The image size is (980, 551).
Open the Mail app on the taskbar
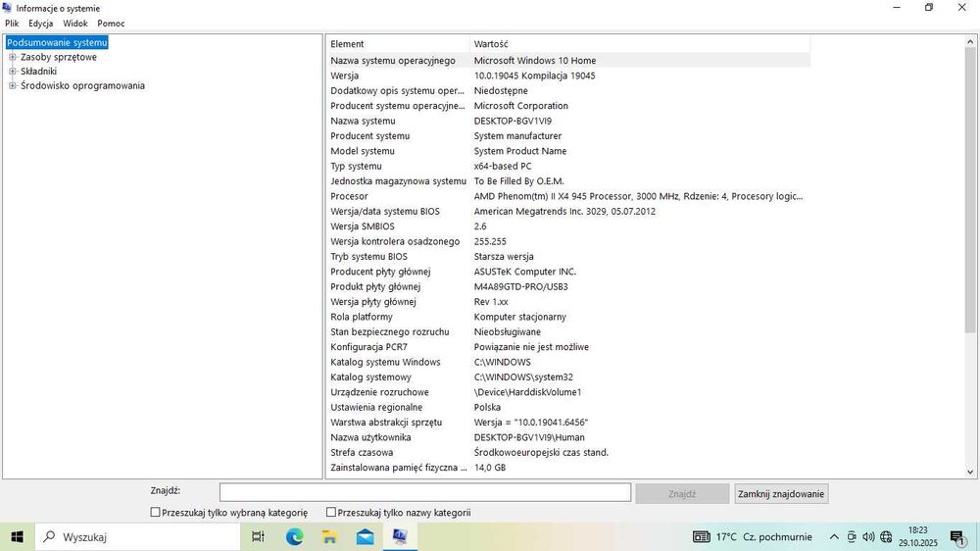click(365, 536)
